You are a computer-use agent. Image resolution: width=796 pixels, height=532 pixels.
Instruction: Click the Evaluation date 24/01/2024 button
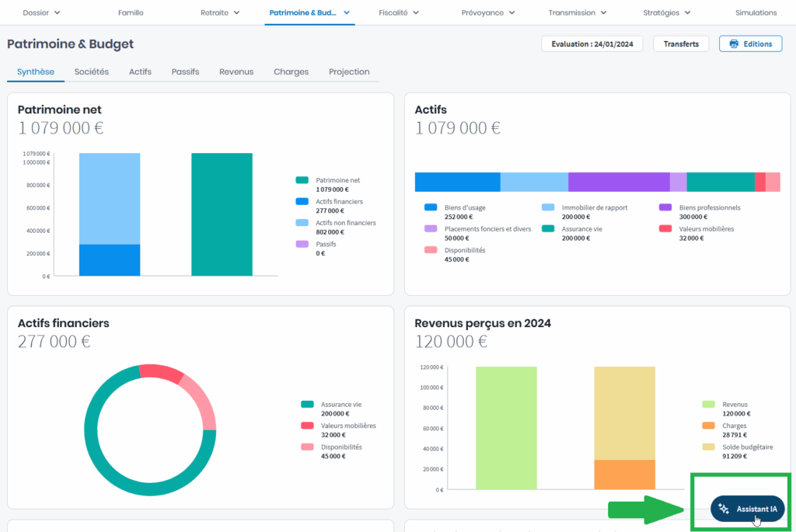592,44
